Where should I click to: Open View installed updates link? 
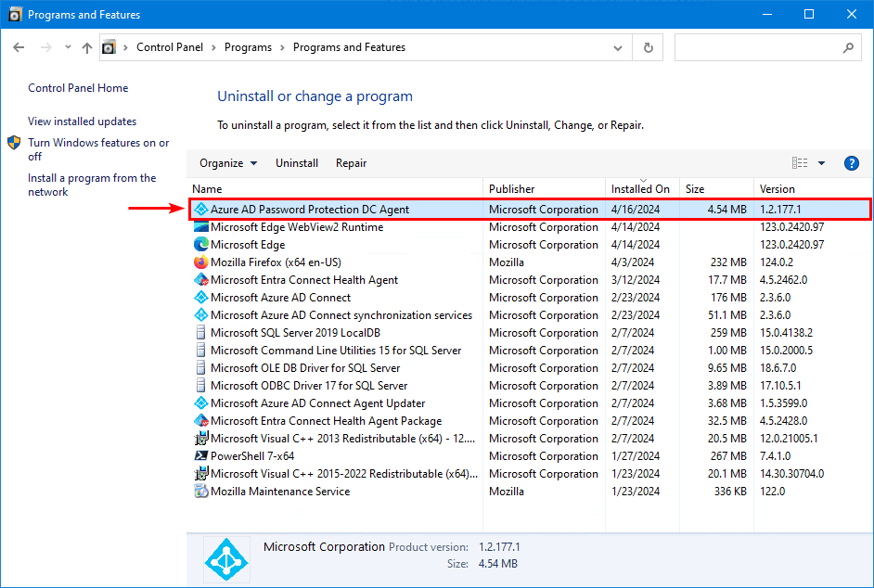(82, 121)
